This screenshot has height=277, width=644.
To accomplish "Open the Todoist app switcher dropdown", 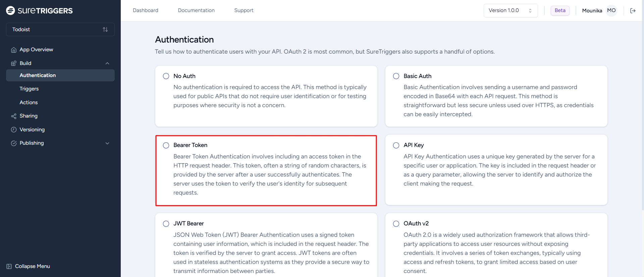I will (60, 29).
